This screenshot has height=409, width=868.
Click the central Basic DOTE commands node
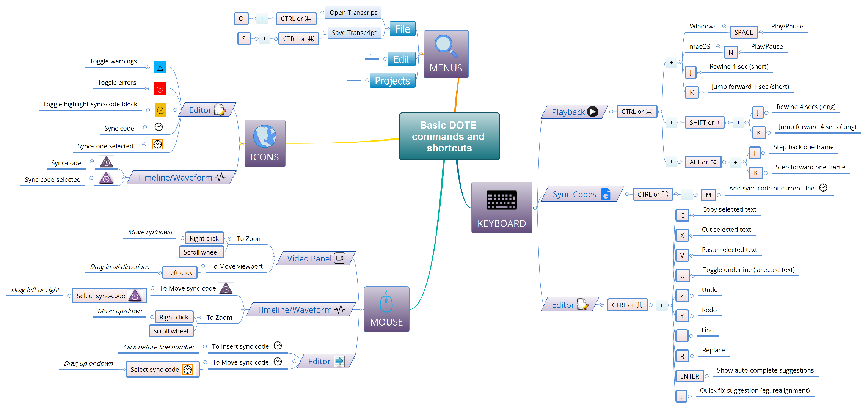pos(449,136)
